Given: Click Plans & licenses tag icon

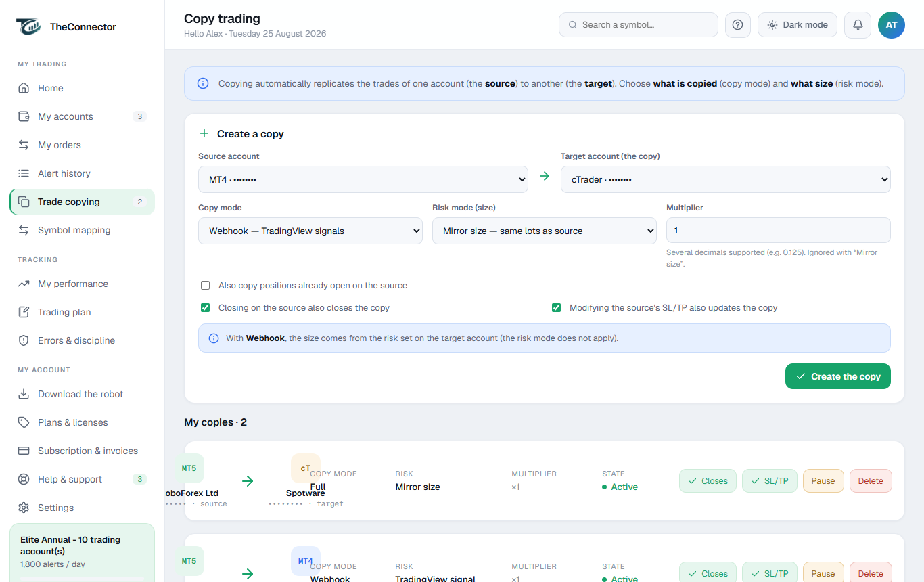Looking at the screenshot, I should coord(24,422).
